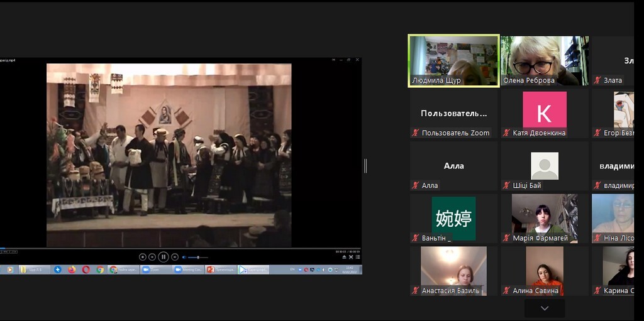Toggle fullscreen icon in the media player
The height and width of the screenshot is (321, 644).
point(351,257)
